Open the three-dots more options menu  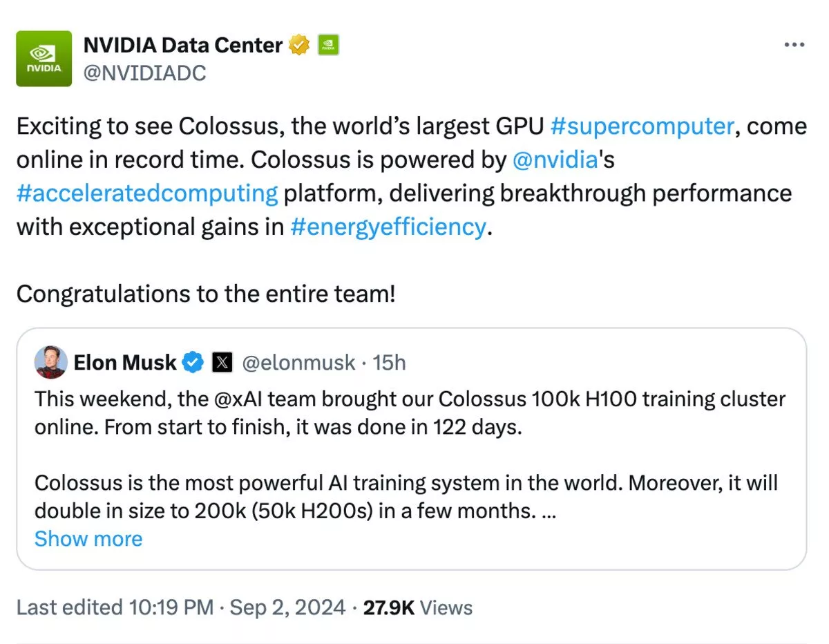[x=794, y=45]
